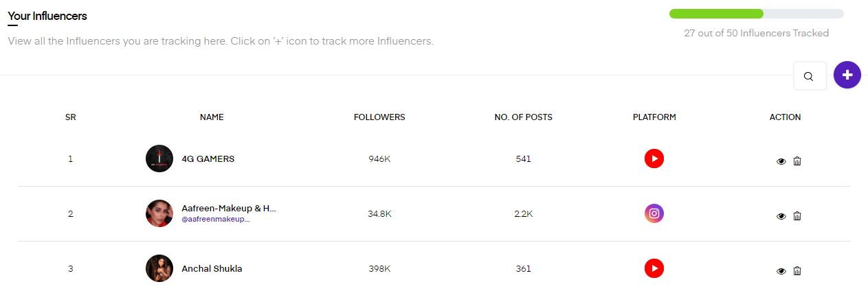This screenshot has width=868, height=293.
Task: Click the purple plus add influencer button
Action: pos(847,75)
